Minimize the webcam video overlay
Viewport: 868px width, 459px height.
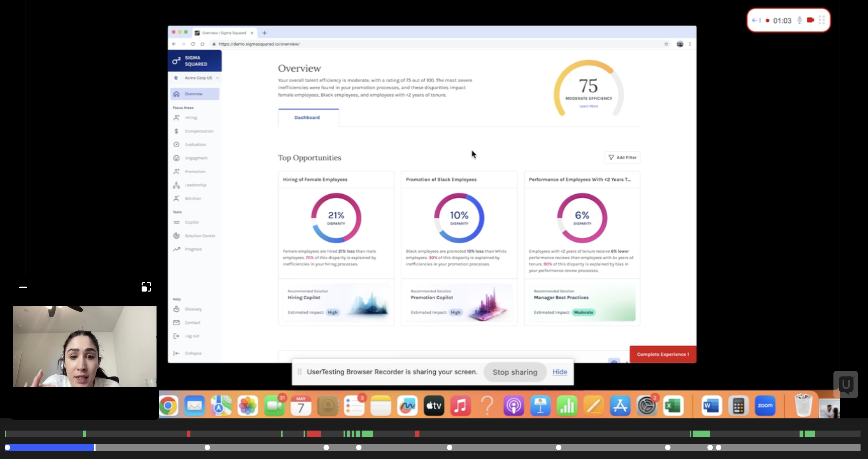click(23, 287)
